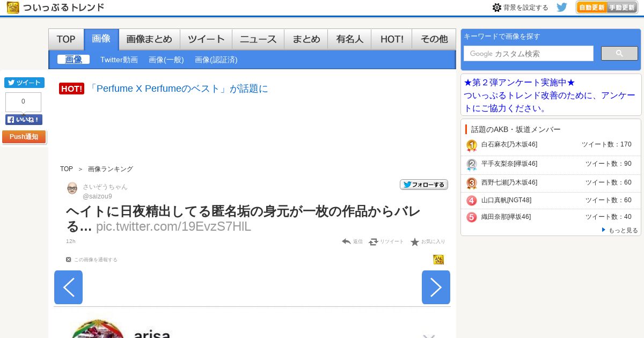Click the Twitter bird icon in header
The height and width of the screenshot is (338, 644).
pyautogui.click(x=562, y=8)
